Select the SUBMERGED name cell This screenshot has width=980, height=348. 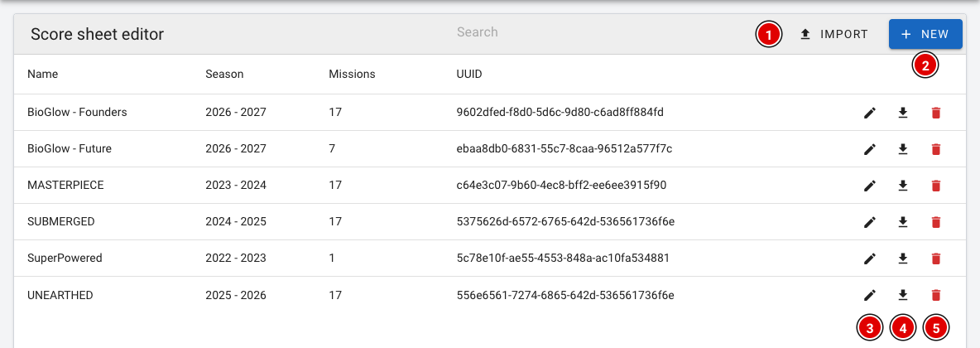(60, 221)
